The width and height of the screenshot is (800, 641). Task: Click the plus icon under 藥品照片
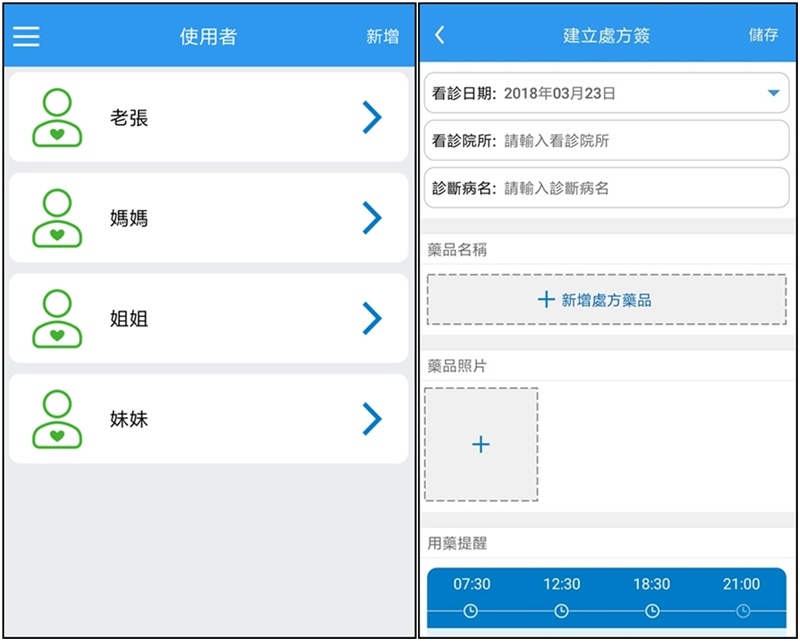tap(481, 445)
